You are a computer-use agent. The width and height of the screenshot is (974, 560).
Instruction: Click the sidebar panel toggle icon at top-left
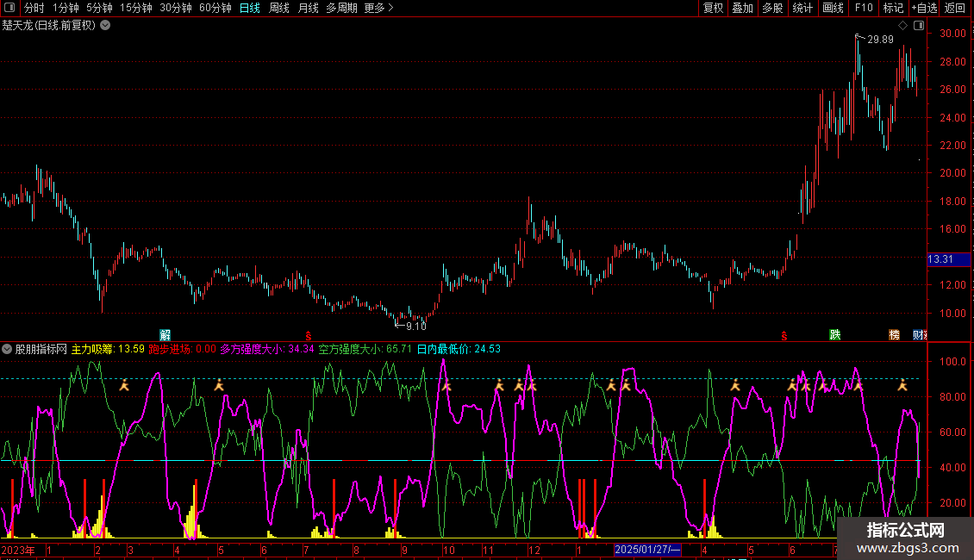coord(9,8)
